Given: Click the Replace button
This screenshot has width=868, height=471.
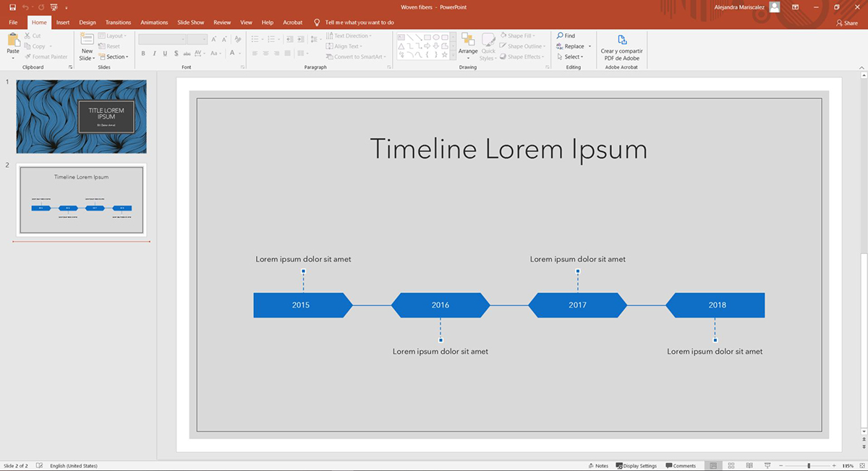Looking at the screenshot, I should pyautogui.click(x=571, y=46).
